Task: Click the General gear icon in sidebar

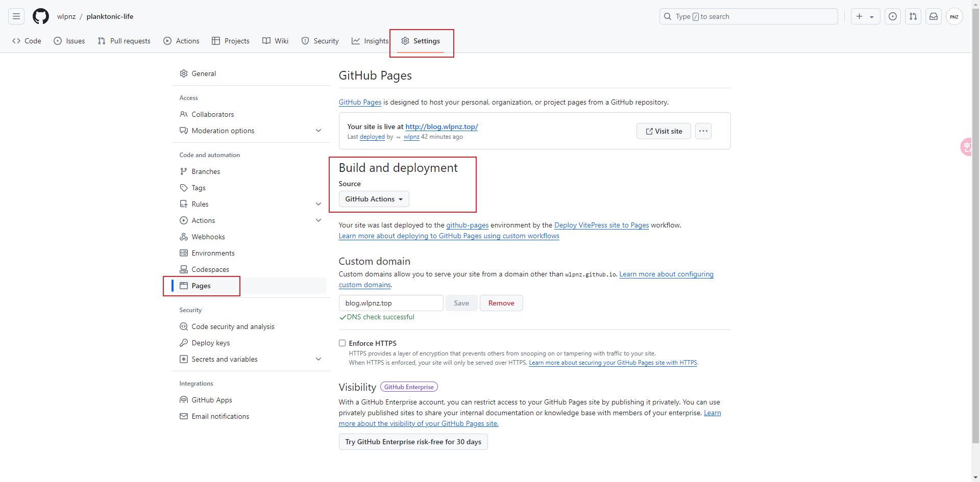Action: tap(184, 73)
